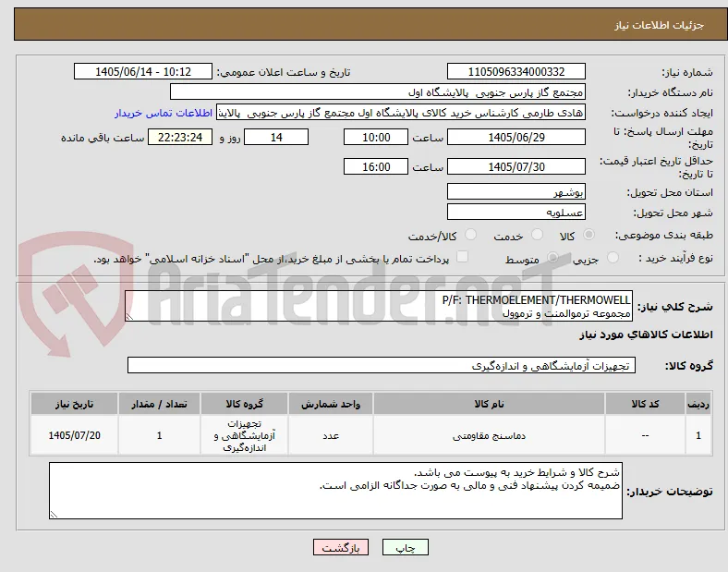Click the description textarea THERMOELEMENT/THERMOWELL
Viewport: 728px width, 572px height.
(x=379, y=307)
